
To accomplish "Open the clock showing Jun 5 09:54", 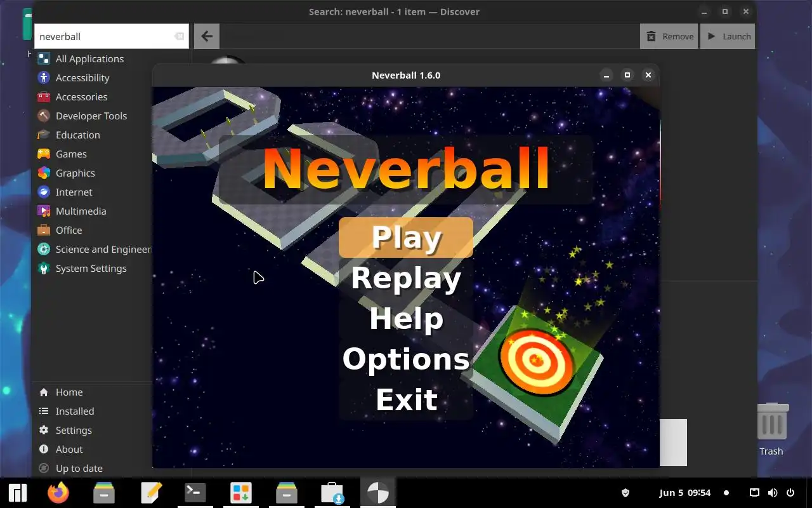I will click(685, 493).
